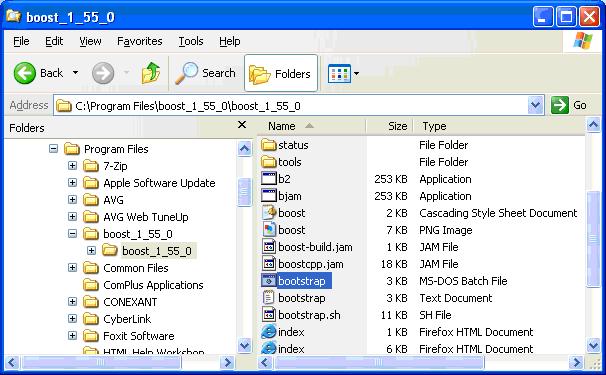
Task: Select the boost Cascading Style Sheet icon
Action: pos(269,213)
